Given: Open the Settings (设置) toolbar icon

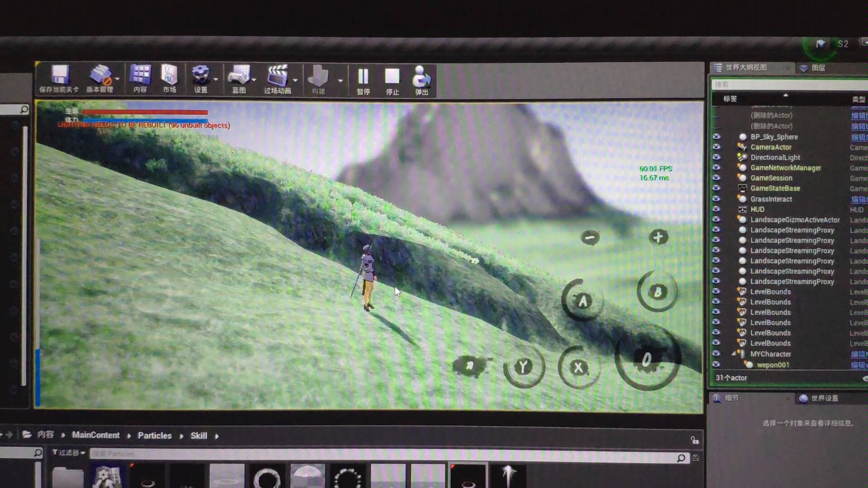Looking at the screenshot, I should 200,79.
